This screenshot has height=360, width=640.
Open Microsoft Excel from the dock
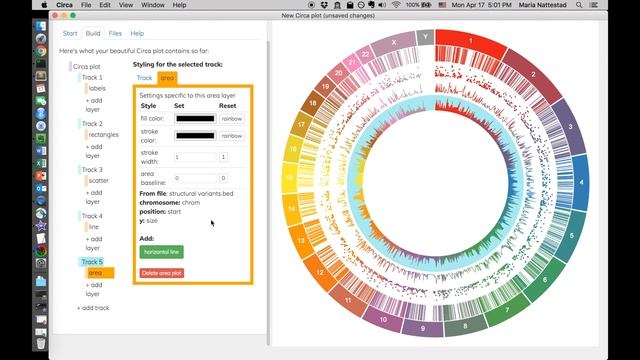[x=41, y=163]
